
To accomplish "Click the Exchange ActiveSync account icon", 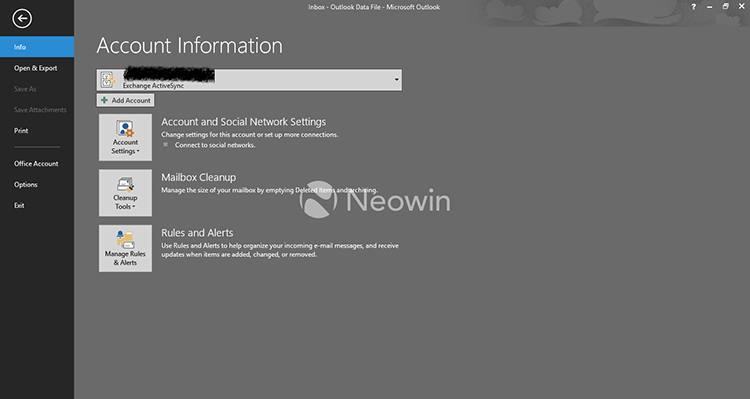I will click(x=108, y=79).
